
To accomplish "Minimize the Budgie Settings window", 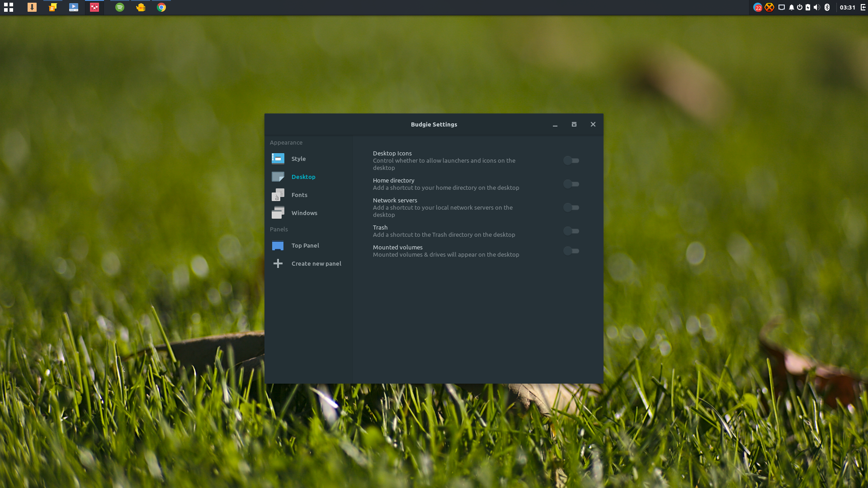I will 555,124.
